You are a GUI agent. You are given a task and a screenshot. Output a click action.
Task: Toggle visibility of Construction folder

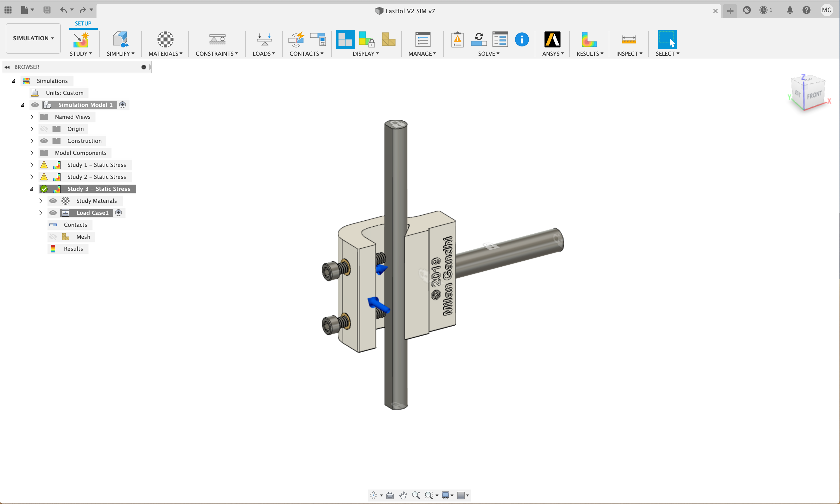pos(44,141)
